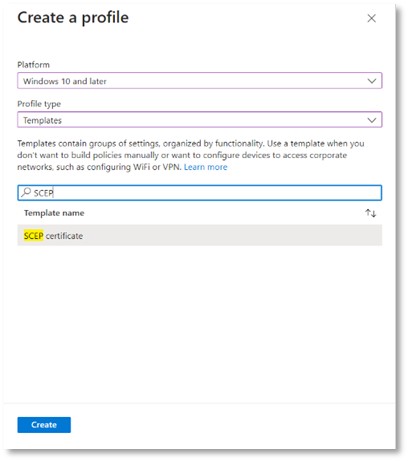This screenshot has height=461, width=408.
Task: Close the Create a profile pane
Action: point(371,18)
